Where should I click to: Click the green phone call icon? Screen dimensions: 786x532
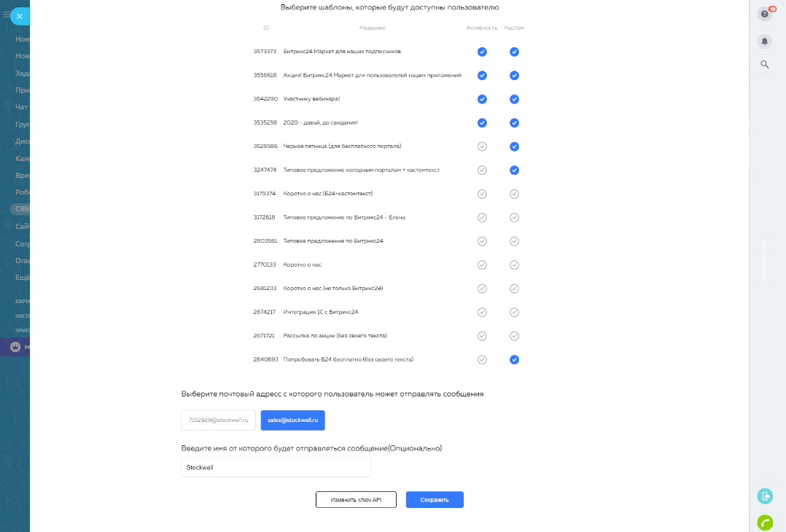765,522
